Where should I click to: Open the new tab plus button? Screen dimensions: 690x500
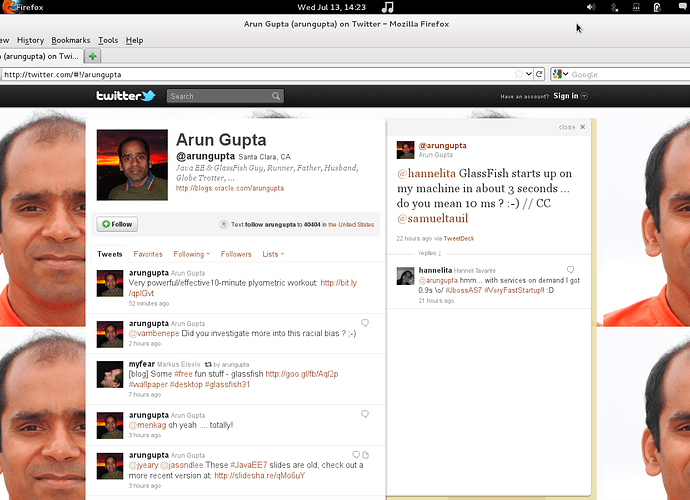pos(92,56)
